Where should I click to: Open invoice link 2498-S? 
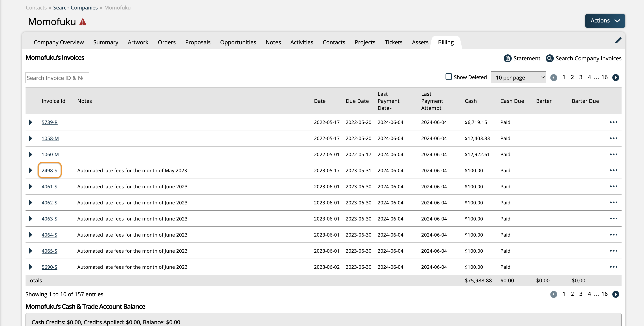tap(49, 170)
